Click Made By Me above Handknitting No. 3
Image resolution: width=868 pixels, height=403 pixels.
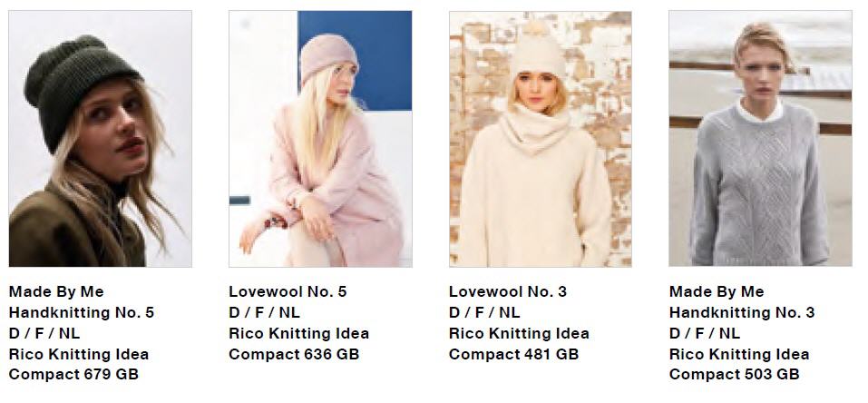click(717, 291)
